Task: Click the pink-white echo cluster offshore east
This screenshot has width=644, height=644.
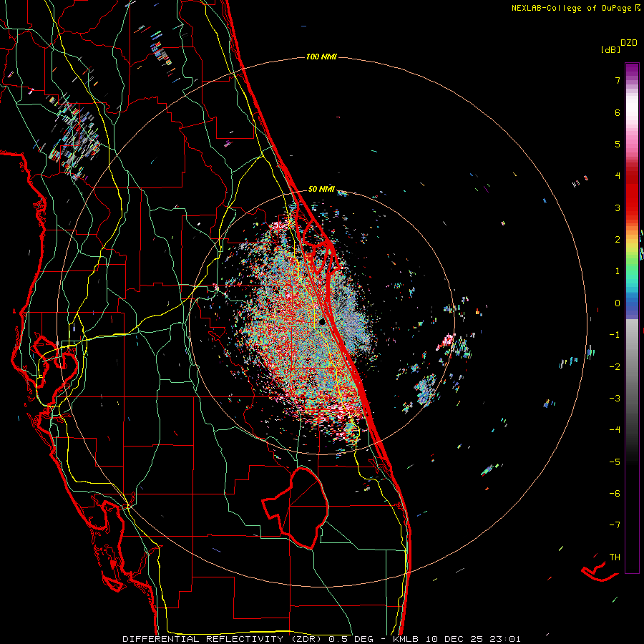Action: coord(447,341)
